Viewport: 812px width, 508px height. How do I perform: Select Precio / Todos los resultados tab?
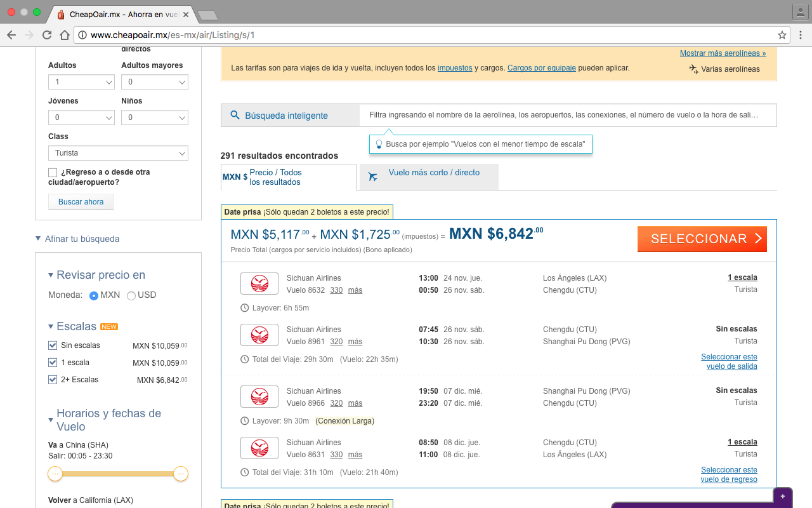[x=275, y=177]
